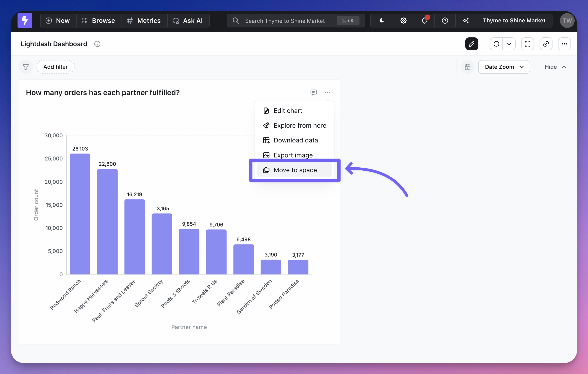Copy dashboard link with chain icon
Image resolution: width=588 pixels, height=374 pixels.
[546, 44]
